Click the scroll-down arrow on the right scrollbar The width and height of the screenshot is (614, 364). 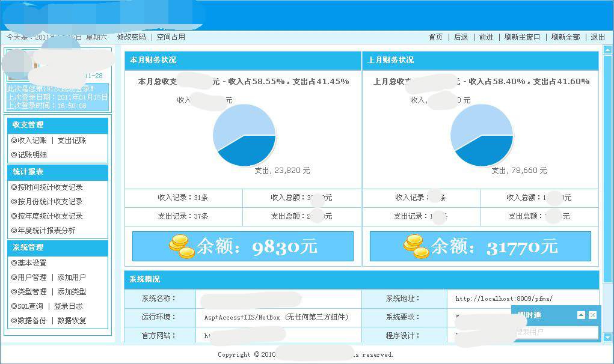click(607, 338)
